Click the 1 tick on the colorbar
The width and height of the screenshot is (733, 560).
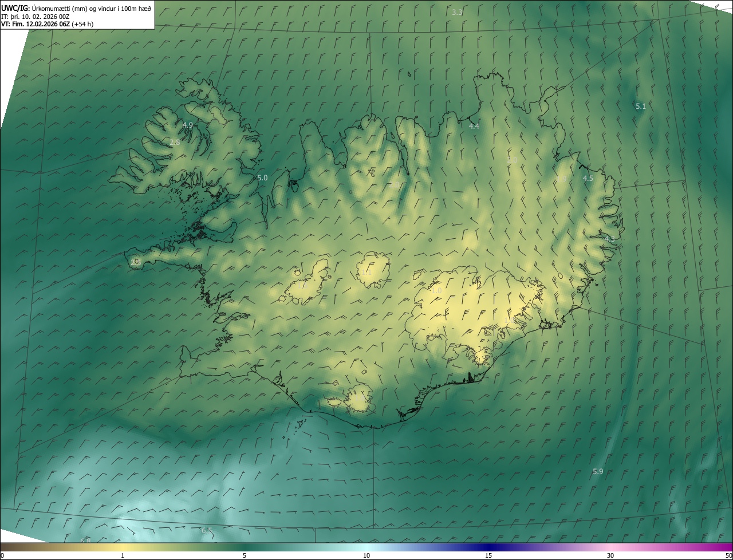pyautogui.click(x=123, y=555)
